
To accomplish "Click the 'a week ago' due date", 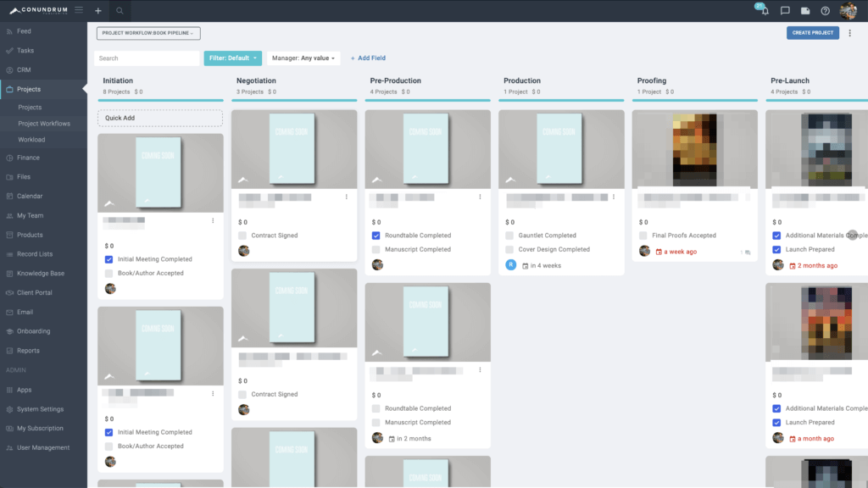I will pos(676,252).
